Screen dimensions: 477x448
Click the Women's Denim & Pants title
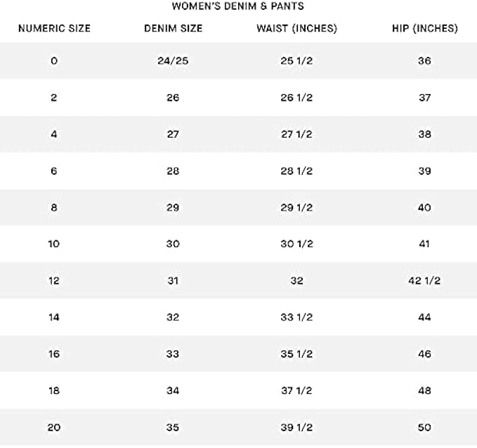click(238, 7)
